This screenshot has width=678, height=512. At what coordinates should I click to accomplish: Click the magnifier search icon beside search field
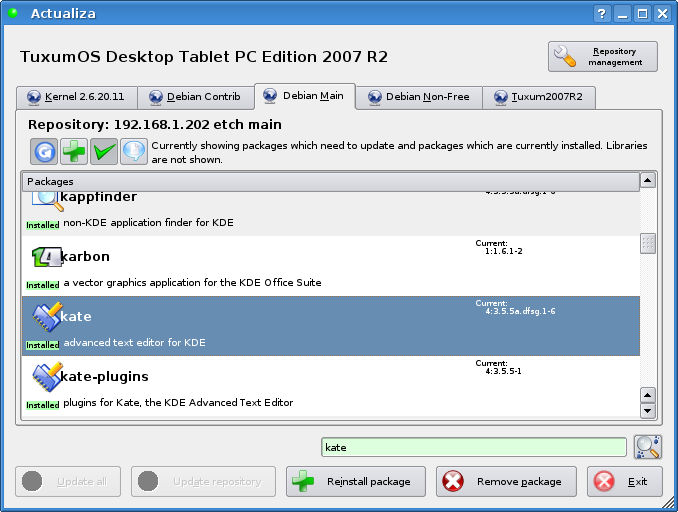[647, 447]
